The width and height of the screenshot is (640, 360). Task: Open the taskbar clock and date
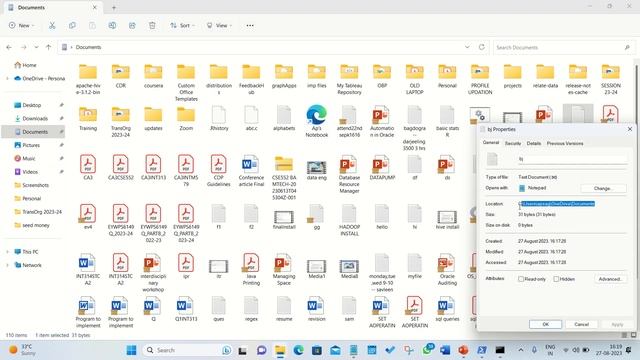click(x=609, y=350)
